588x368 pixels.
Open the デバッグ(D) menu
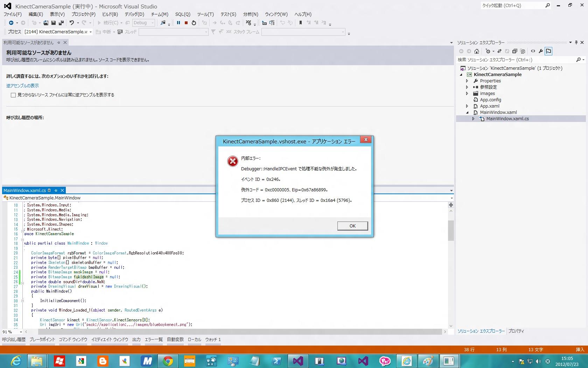pyautogui.click(x=134, y=14)
